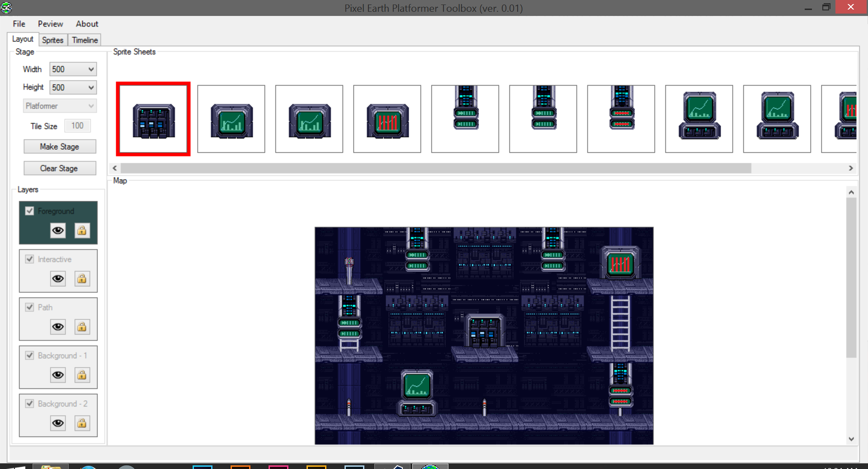Select the fifth sprite sheet, hanging green capsule
This screenshot has width=868, height=469.
point(465,119)
